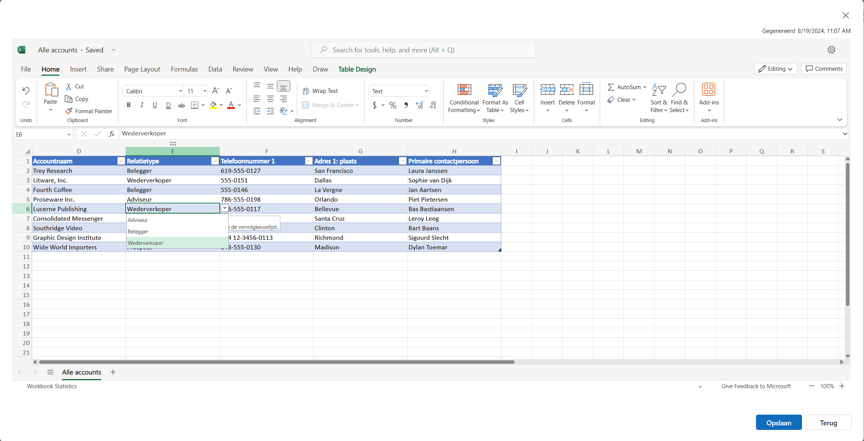This screenshot has width=864, height=441.
Task: Open the text orientation options
Action: click(x=284, y=111)
